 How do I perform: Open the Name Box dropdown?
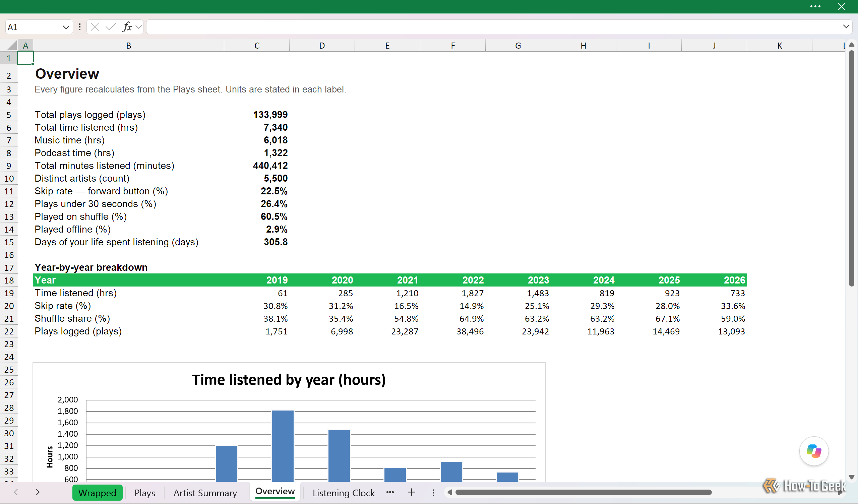[x=66, y=27]
